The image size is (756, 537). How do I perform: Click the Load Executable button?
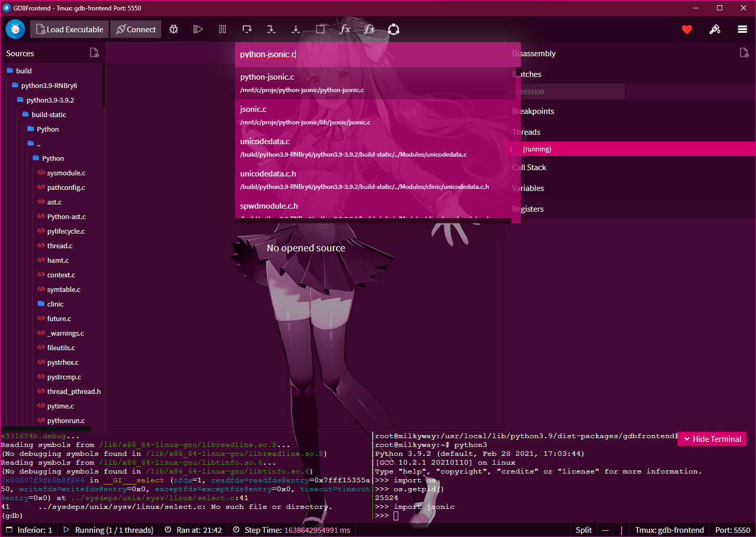pyautogui.click(x=70, y=30)
